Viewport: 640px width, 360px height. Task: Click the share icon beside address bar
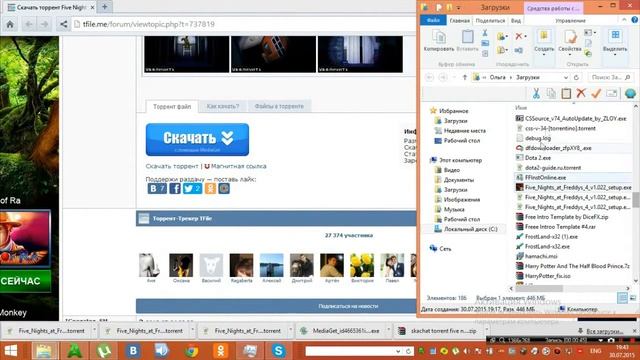(x=64, y=24)
